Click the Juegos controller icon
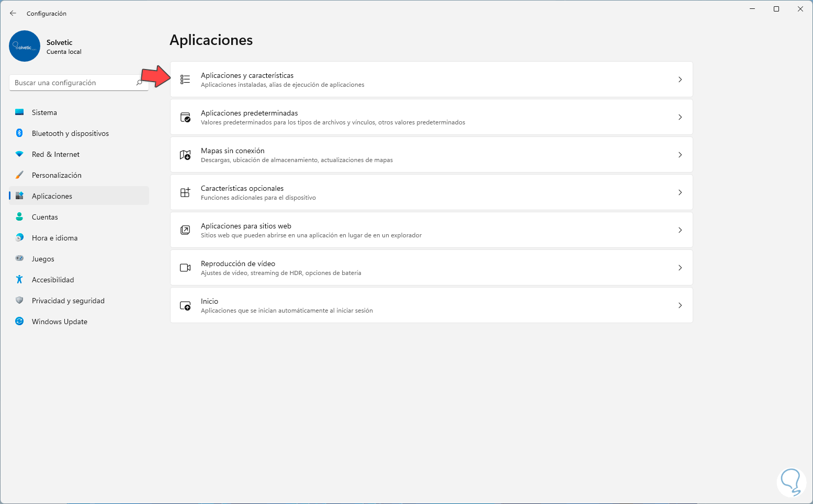The image size is (813, 504). tap(19, 258)
